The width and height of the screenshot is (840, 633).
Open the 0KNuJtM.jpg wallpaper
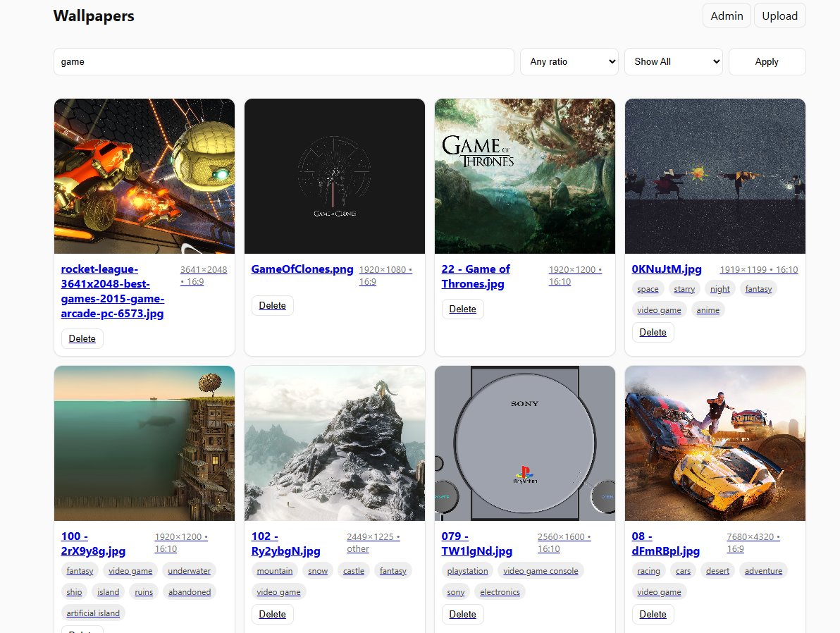(x=666, y=269)
